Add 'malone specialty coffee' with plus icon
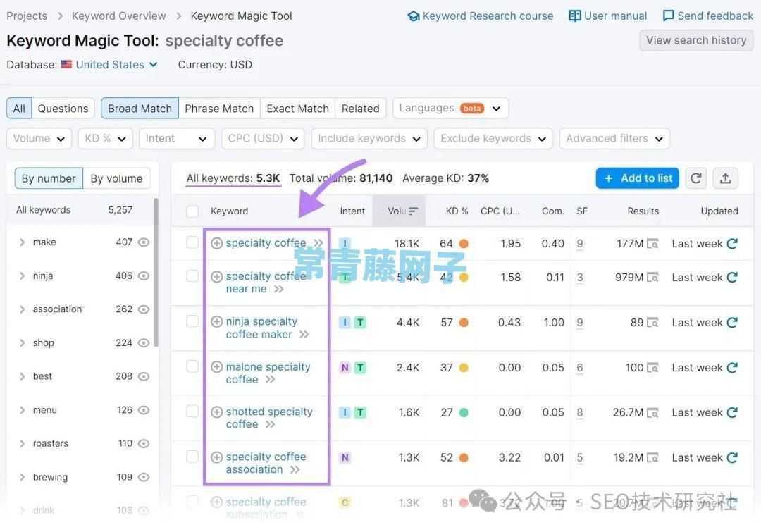 click(217, 367)
